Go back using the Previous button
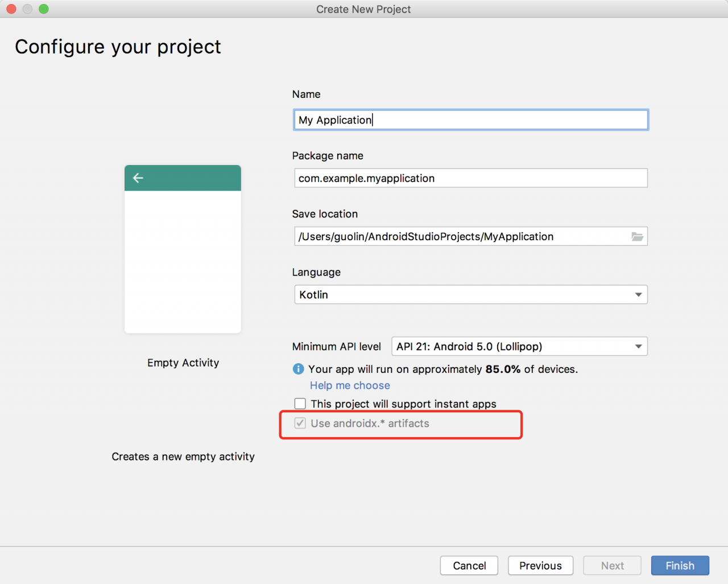728x584 pixels. click(x=540, y=566)
